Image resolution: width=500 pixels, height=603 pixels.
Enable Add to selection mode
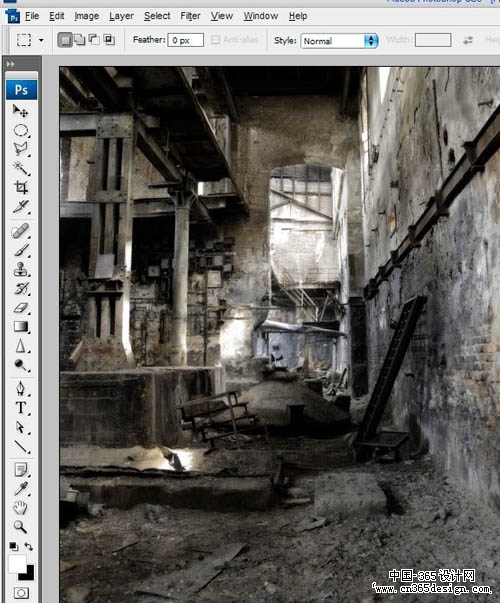tap(80, 40)
